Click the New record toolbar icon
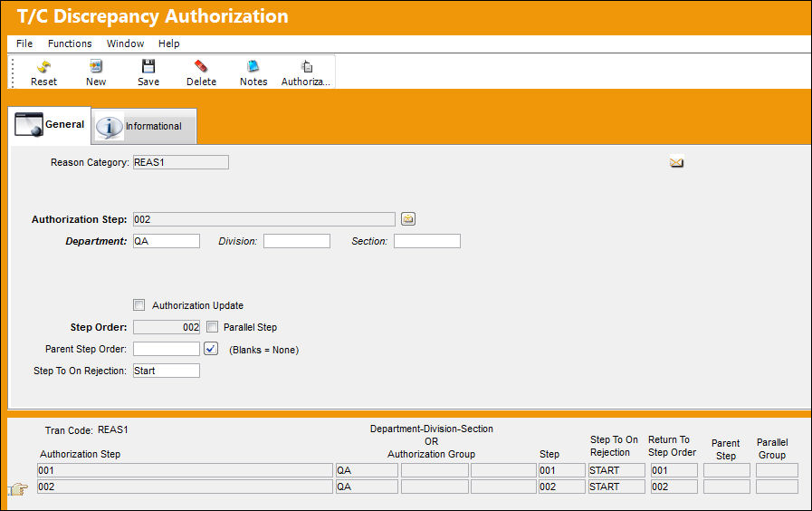The height and width of the screenshot is (511, 812). coord(96,66)
